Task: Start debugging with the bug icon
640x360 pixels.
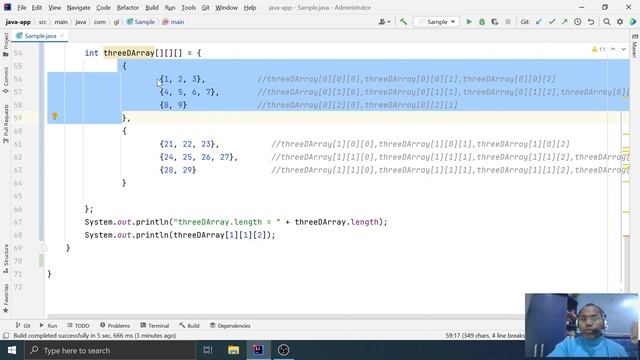Action: tap(482, 22)
